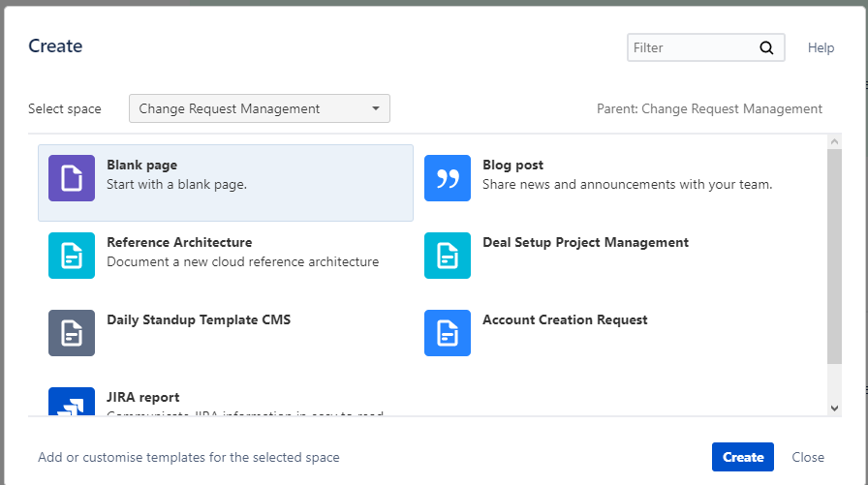
Task: Click the 'JIRA report' title text
Action: point(142,397)
